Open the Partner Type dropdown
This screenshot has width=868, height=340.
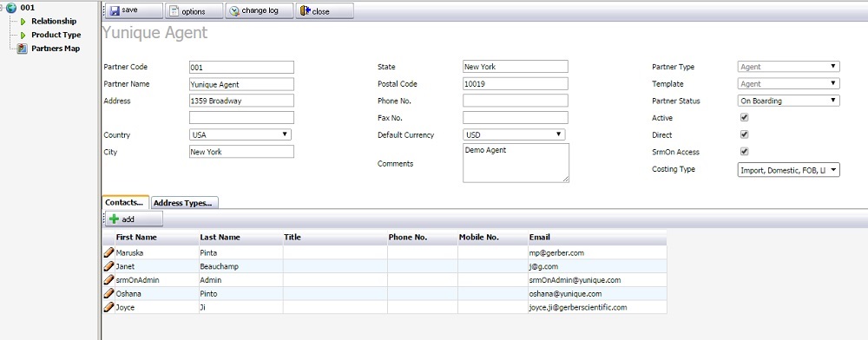click(789, 67)
